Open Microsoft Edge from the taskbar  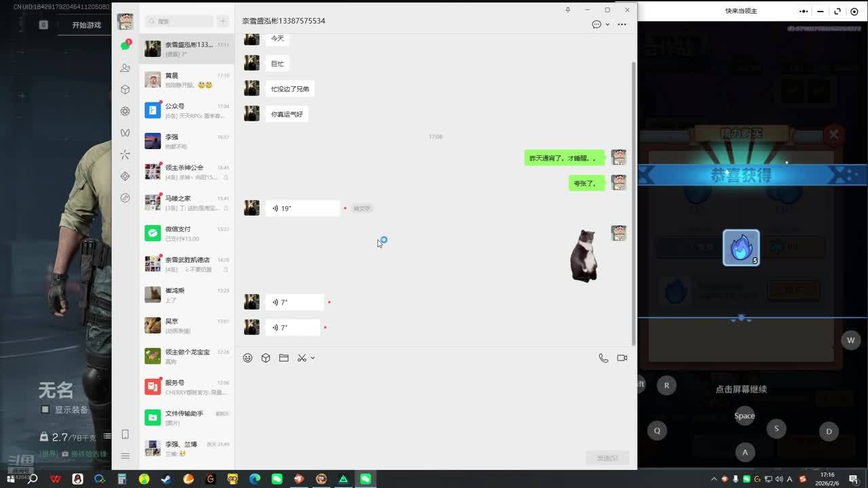click(255, 479)
